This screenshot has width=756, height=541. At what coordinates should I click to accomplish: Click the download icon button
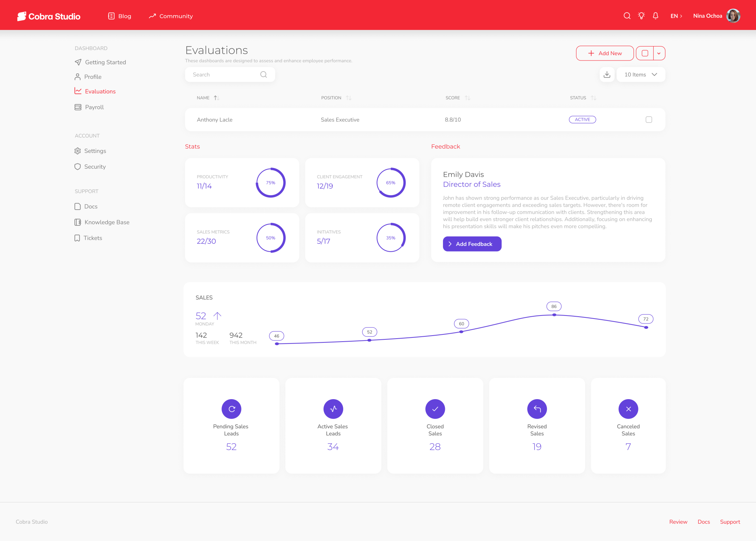click(607, 75)
